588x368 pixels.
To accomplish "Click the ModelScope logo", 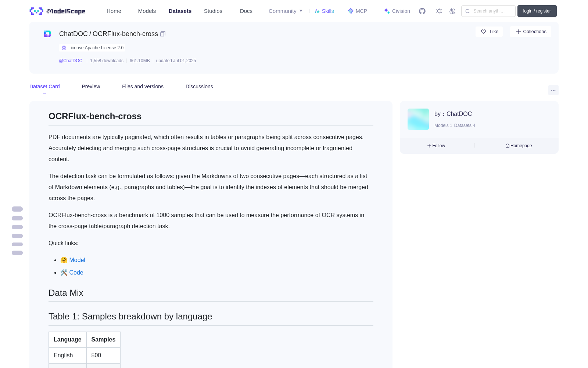I will (x=58, y=11).
